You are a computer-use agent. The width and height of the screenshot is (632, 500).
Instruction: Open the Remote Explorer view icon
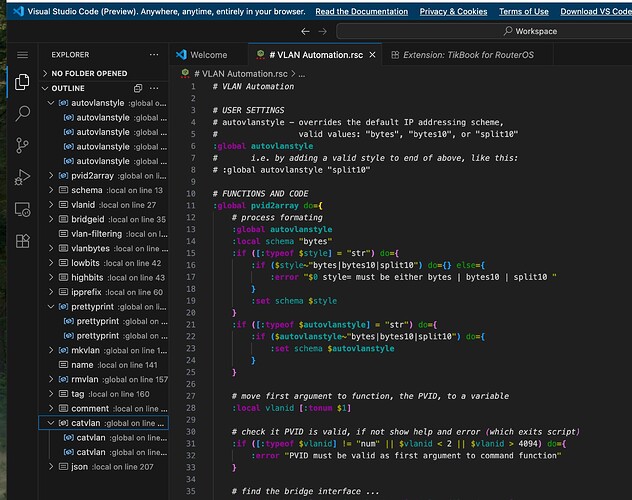[x=22, y=210]
